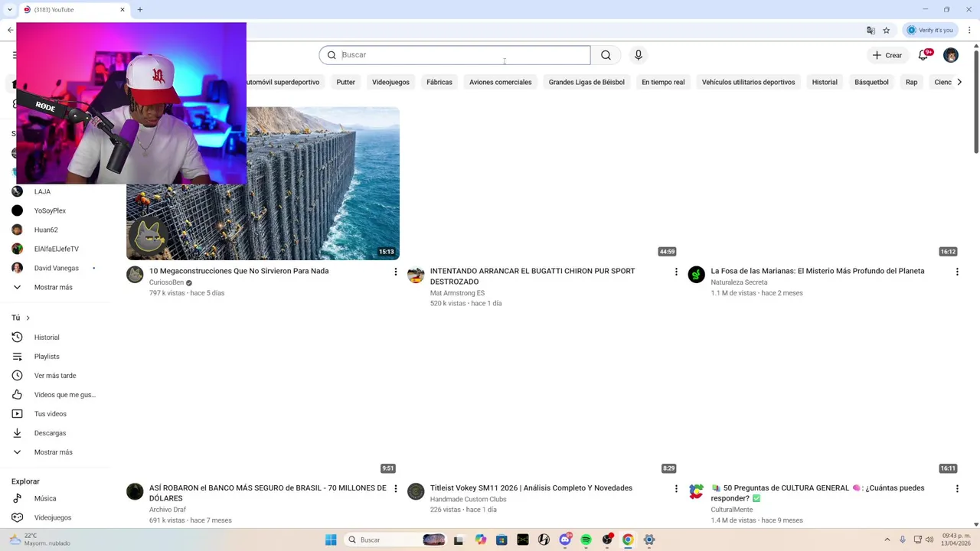Open the Handmade Custom Clubs avatar
Image resolution: width=980 pixels, height=551 pixels.
pos(416,491)
